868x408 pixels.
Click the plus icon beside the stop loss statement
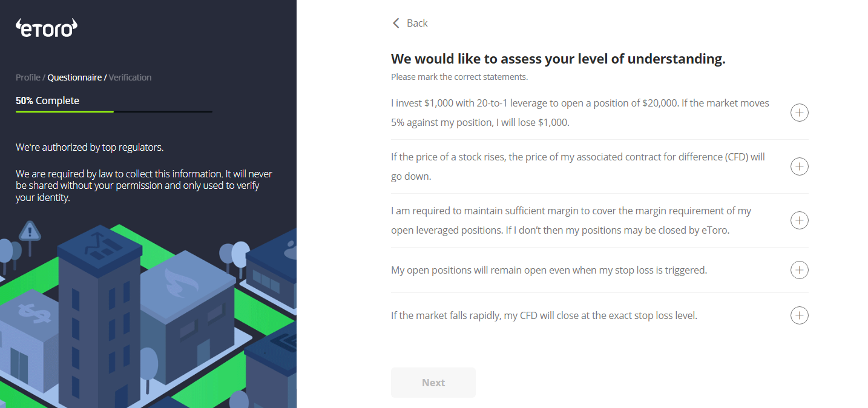pos(799,270)
